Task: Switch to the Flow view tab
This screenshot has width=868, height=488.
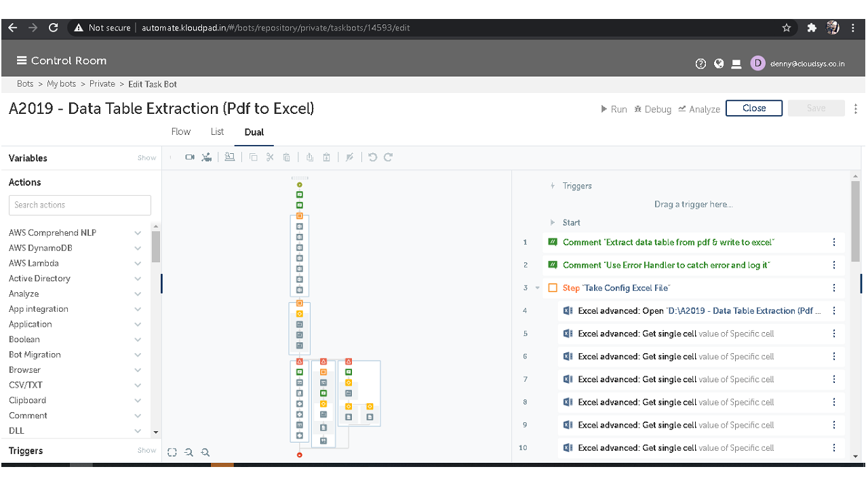Action: coord(181,131)
